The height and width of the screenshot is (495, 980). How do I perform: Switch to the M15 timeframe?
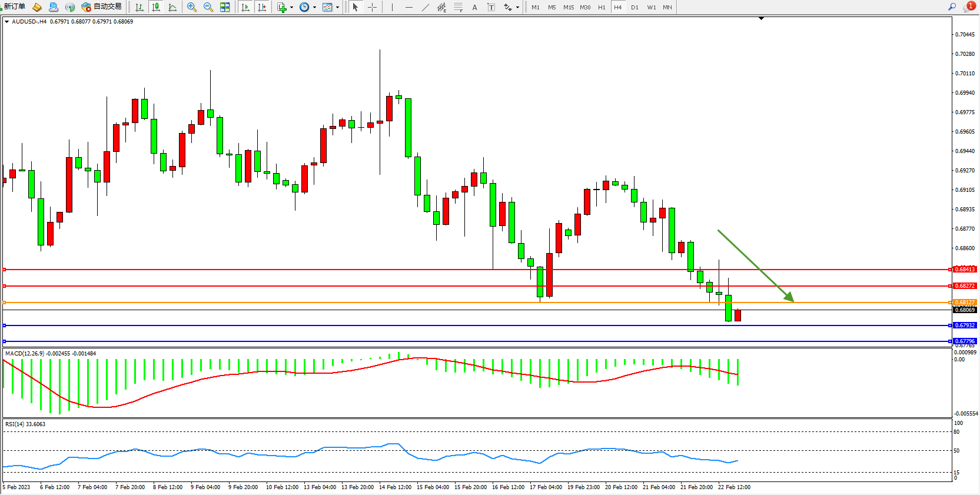tap(568, 7)
